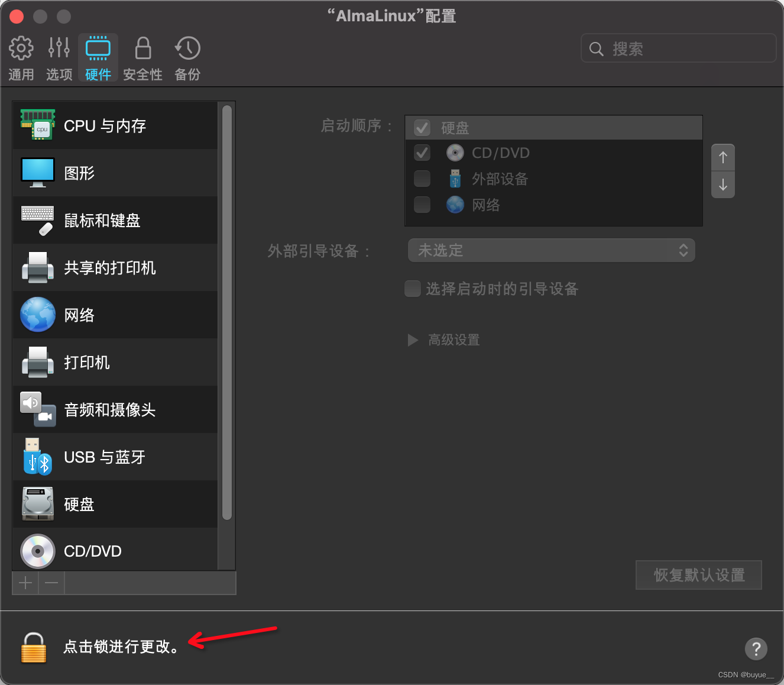
Task: Switch to the 选项 tab
Action: pos(59,57)
